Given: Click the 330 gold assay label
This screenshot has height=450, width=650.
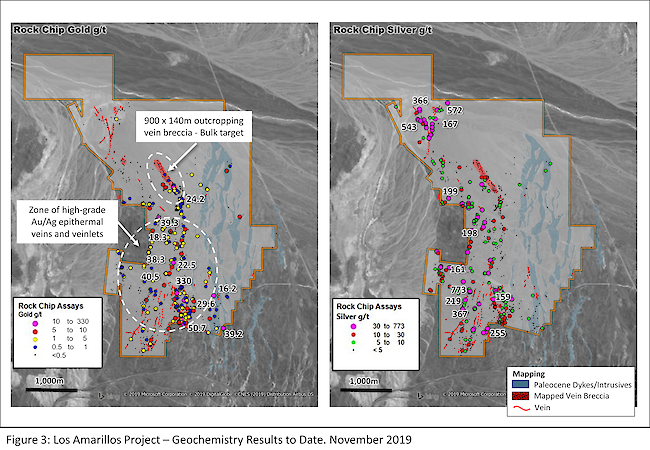Looking at the screenshot, I should tap(183, 282).
